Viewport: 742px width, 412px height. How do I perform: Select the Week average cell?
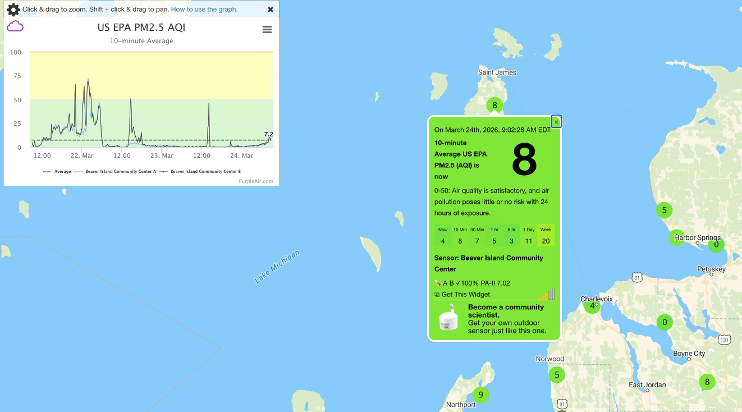click(x=546, y=236)
